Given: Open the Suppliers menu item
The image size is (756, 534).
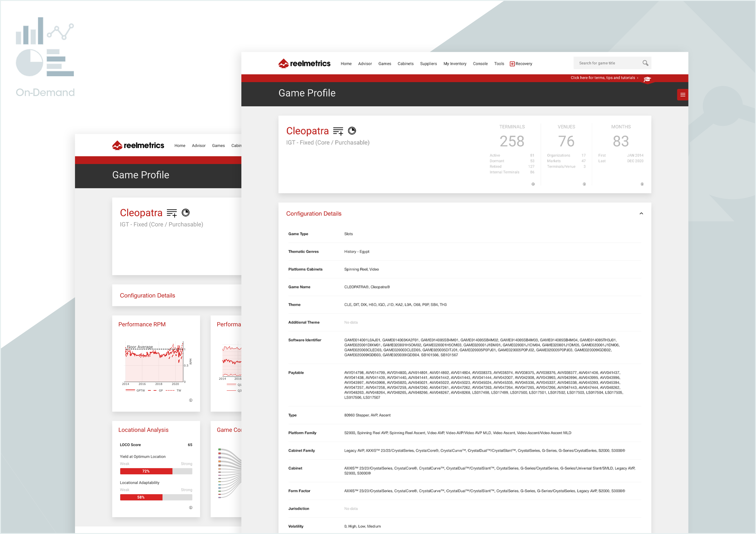Looking at the screenshot, I should point(428,64).
